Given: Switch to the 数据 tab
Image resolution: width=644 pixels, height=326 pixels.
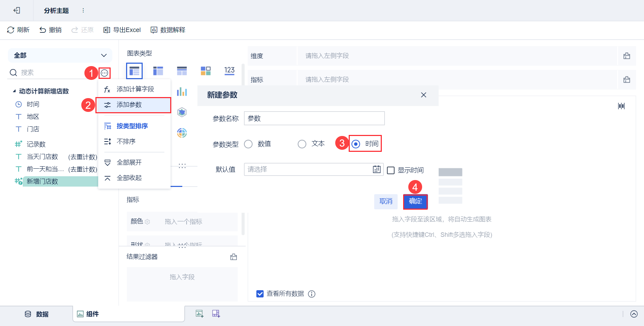Looking at the screenshot, I should click(x=37, y=314).
